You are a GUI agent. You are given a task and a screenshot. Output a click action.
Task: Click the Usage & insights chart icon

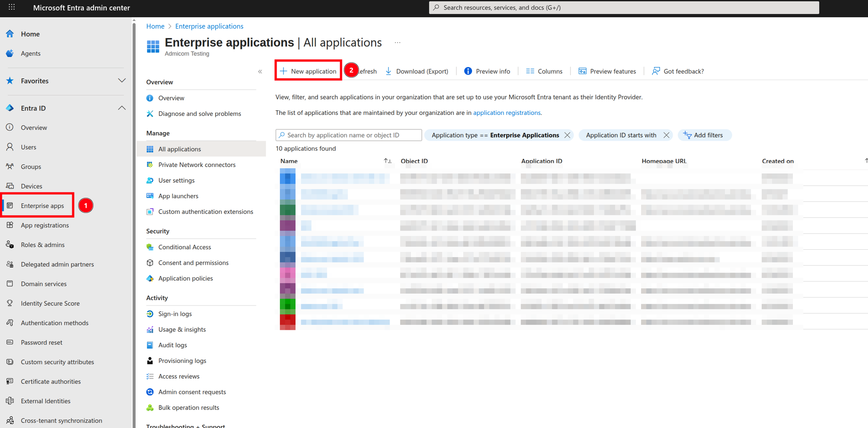coord(150,329)
